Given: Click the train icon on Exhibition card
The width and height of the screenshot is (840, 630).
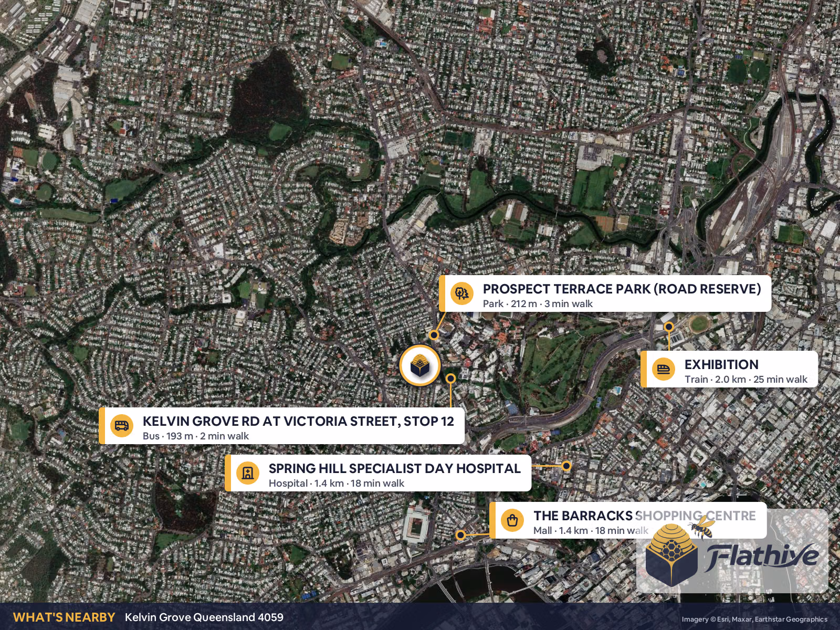Looking at the screenshot, I should [x=663, y=369].
